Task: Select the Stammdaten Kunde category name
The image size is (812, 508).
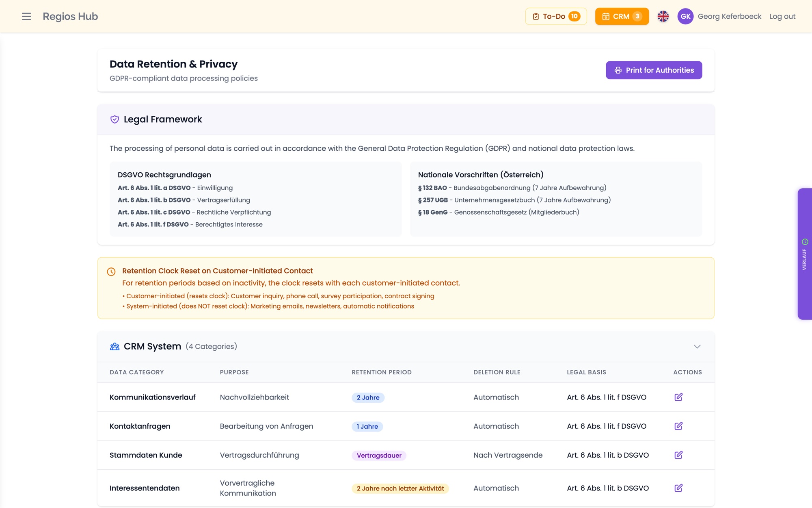Action: [x=146, y=455]
